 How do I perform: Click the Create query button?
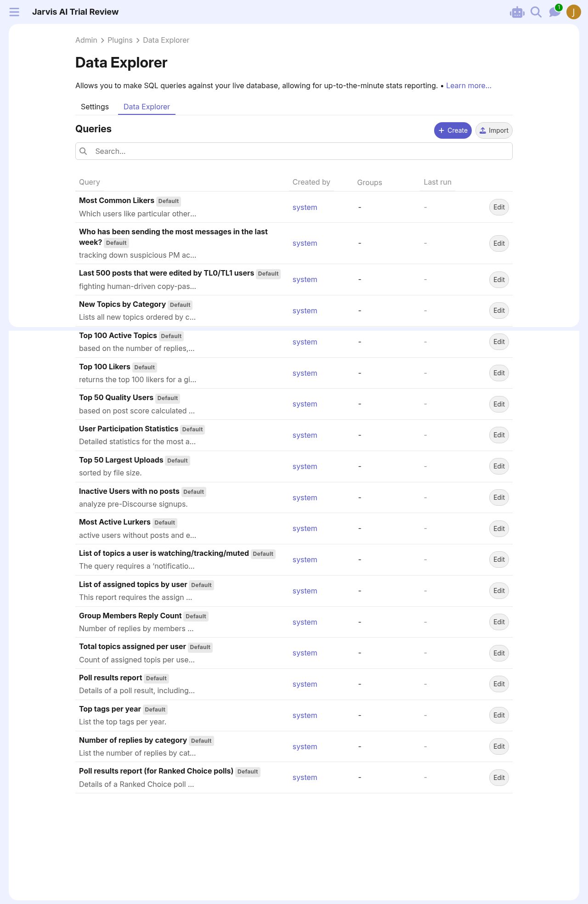tap(453, 130)
